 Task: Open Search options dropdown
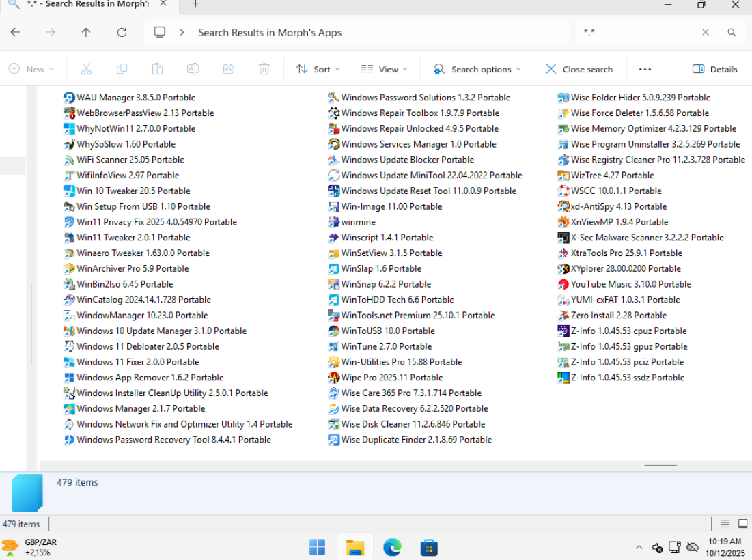pyautogui.click(x=477, y=69)
